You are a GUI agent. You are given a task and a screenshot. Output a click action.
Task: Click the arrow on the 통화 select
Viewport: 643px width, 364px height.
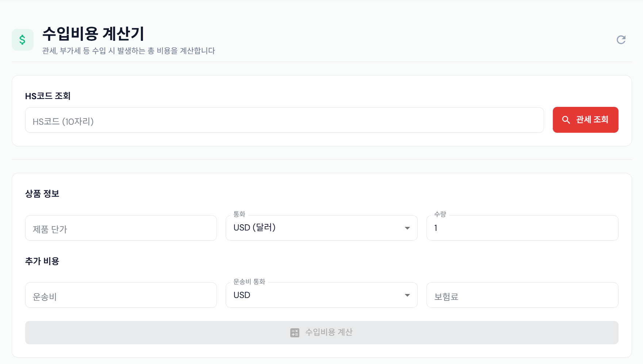407,228
